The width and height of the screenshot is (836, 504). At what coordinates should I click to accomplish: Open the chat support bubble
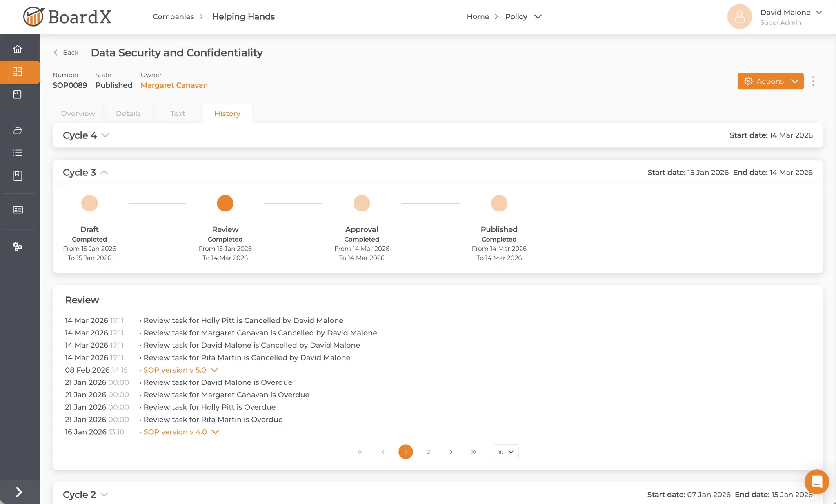[816, 482]
